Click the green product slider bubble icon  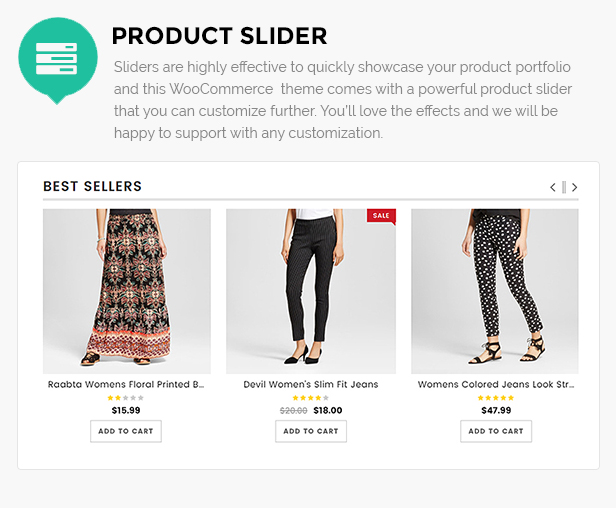click(58, 60)
